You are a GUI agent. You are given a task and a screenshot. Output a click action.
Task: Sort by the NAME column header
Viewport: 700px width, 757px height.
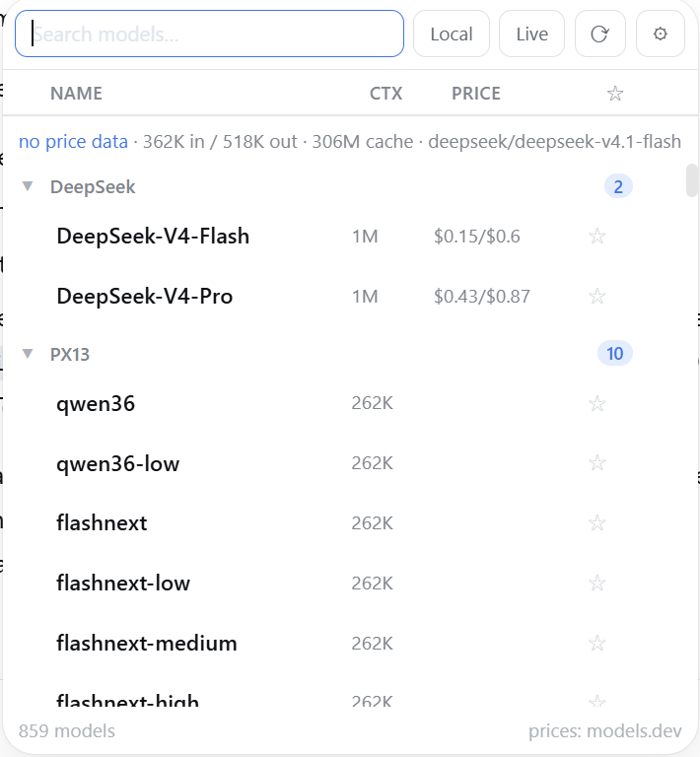tap(76, 94)
